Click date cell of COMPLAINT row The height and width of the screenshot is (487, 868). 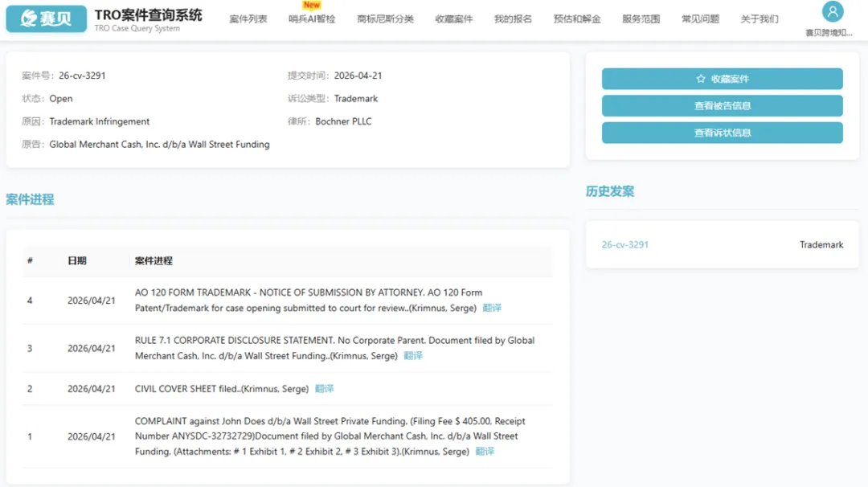click(92, 436)
